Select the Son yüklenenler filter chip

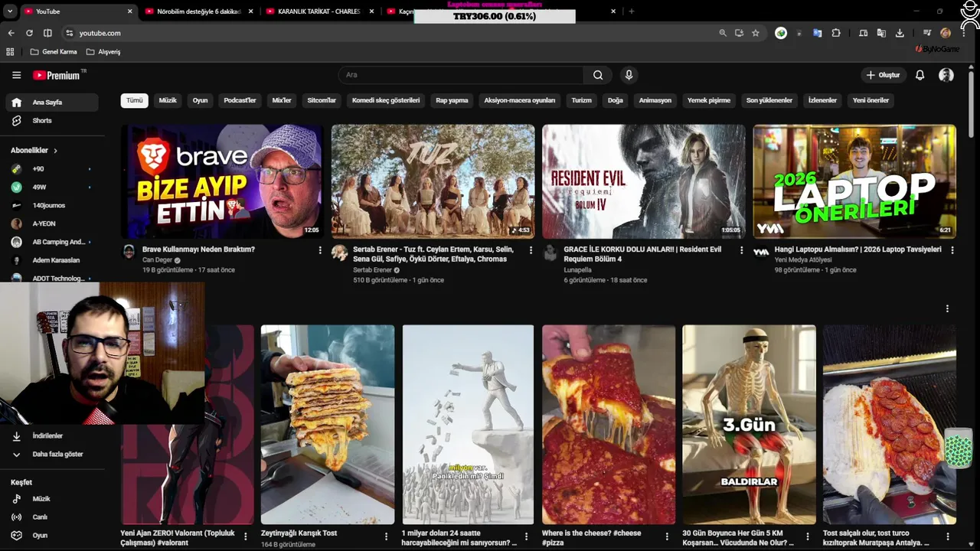pyautogui.click(x=769, y=100)
